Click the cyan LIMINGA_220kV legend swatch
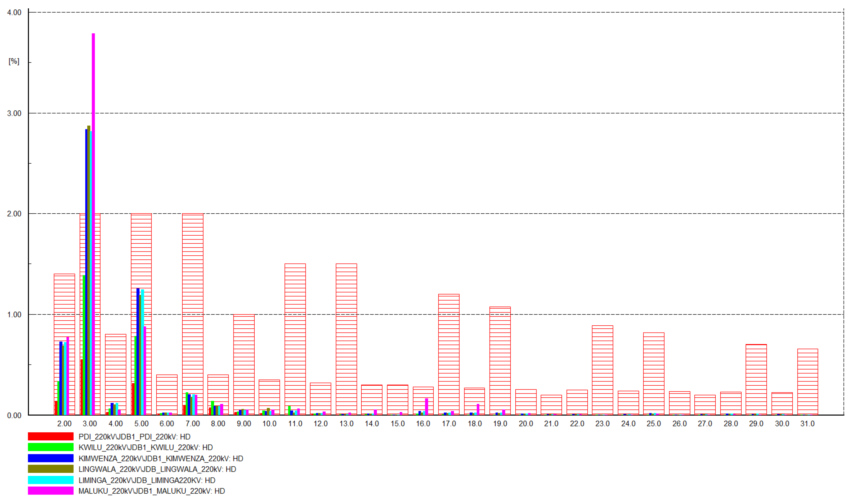Image resolution: width=850 pixels, height=504 pixels. click(51, 480)
